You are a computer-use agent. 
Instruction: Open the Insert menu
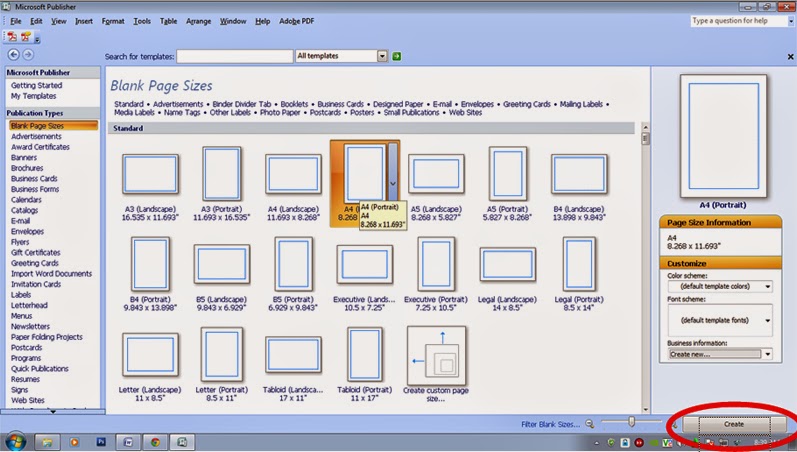click(x=84, y=21)
